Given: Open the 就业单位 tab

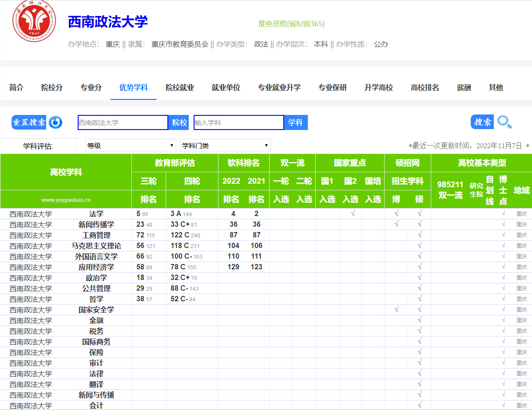Looking at the screenshot, I should [x=226, y=87].
